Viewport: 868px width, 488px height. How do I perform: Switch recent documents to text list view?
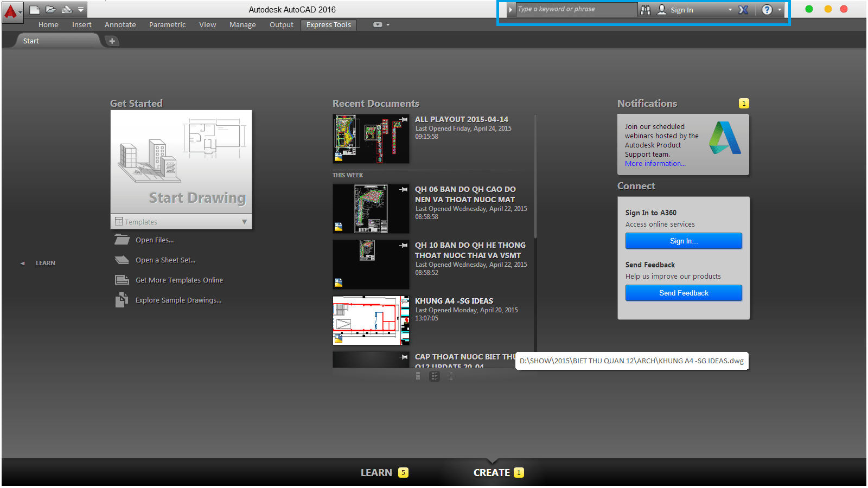(451, 376)
